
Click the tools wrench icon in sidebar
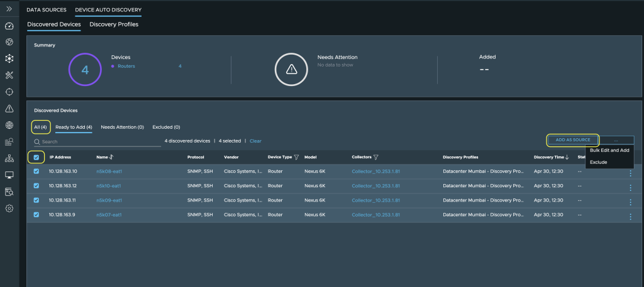coord(9,75)
